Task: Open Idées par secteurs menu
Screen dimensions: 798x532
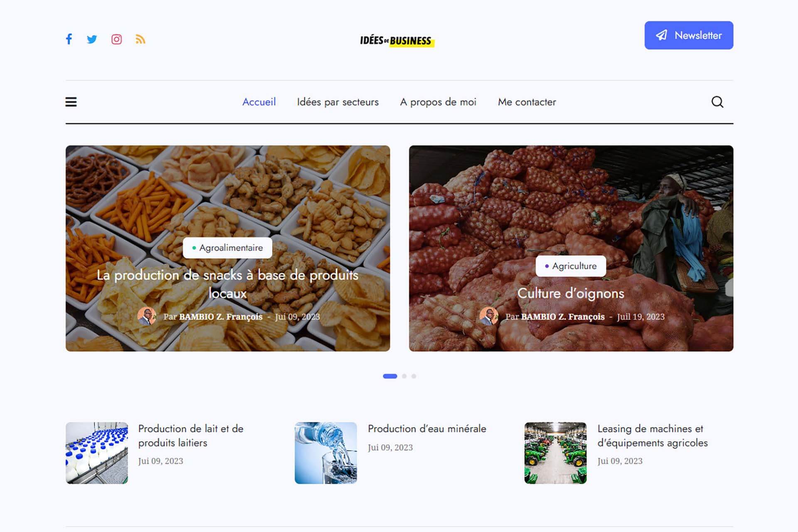Action: [337, 102]
